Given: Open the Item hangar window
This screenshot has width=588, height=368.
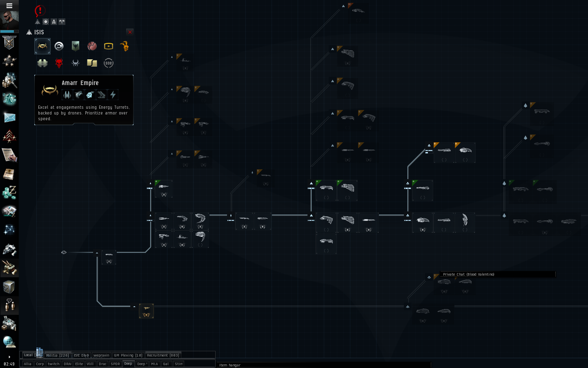Looking at the screenshot, I should click(x=230, y=365).
